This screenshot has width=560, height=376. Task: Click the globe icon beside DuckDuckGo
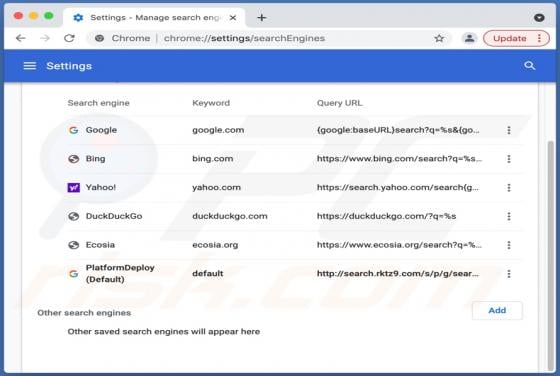click(74, 216)
